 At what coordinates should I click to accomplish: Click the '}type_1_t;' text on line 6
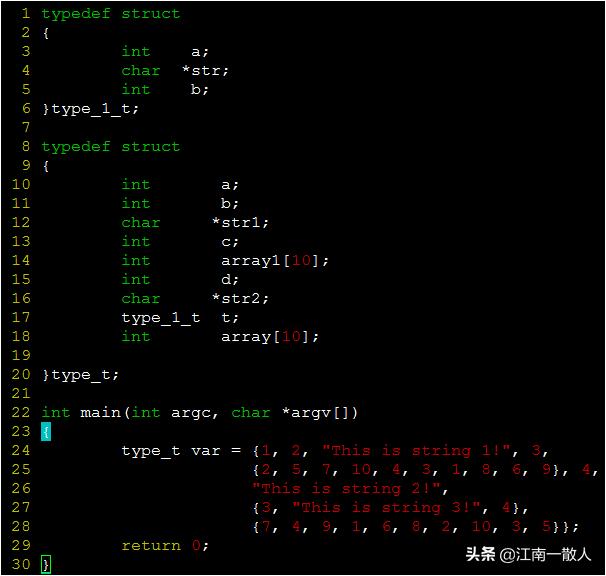(90, 109)
